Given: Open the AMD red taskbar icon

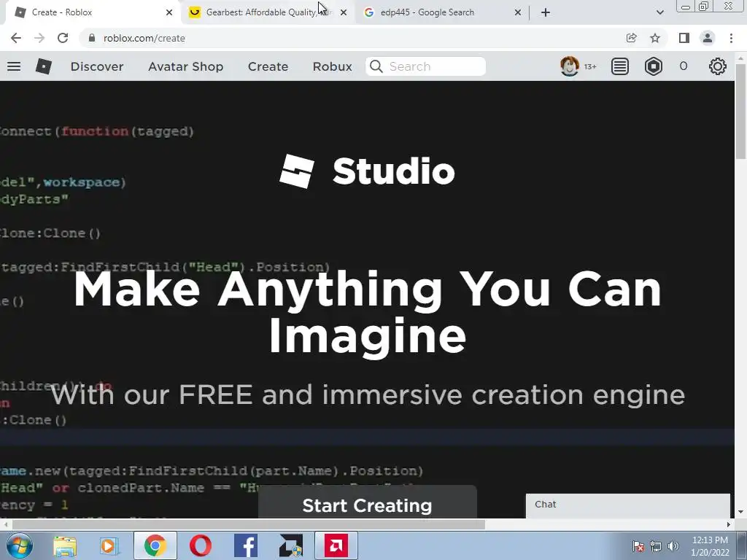Looking at the screenshot, I should [336, 545].
